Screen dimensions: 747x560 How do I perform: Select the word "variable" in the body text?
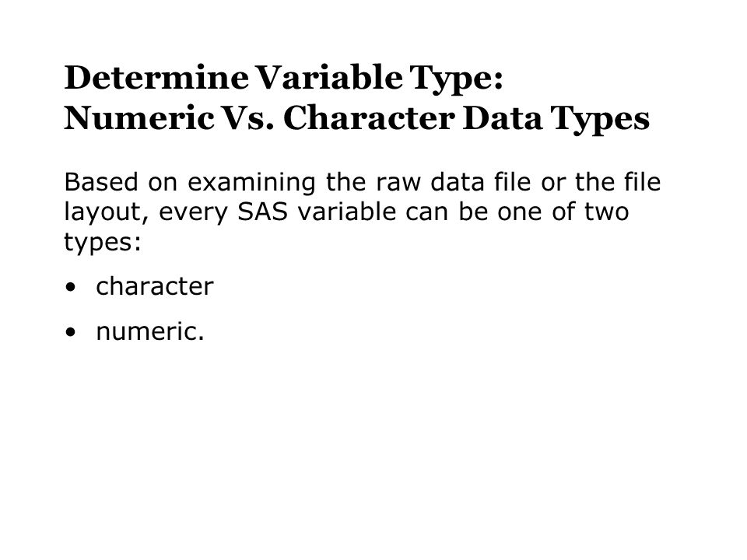[347, 212]
